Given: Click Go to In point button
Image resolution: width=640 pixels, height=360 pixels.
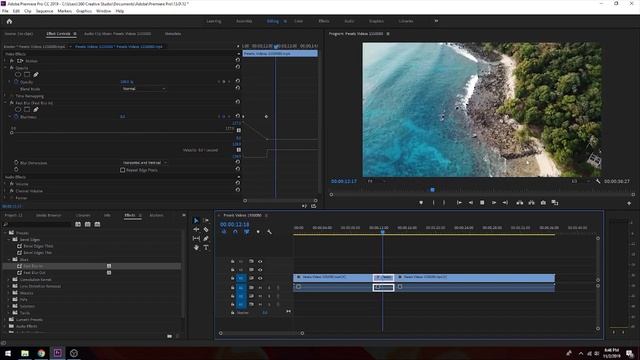Looking at the screenshot, I should coord(459,202).
